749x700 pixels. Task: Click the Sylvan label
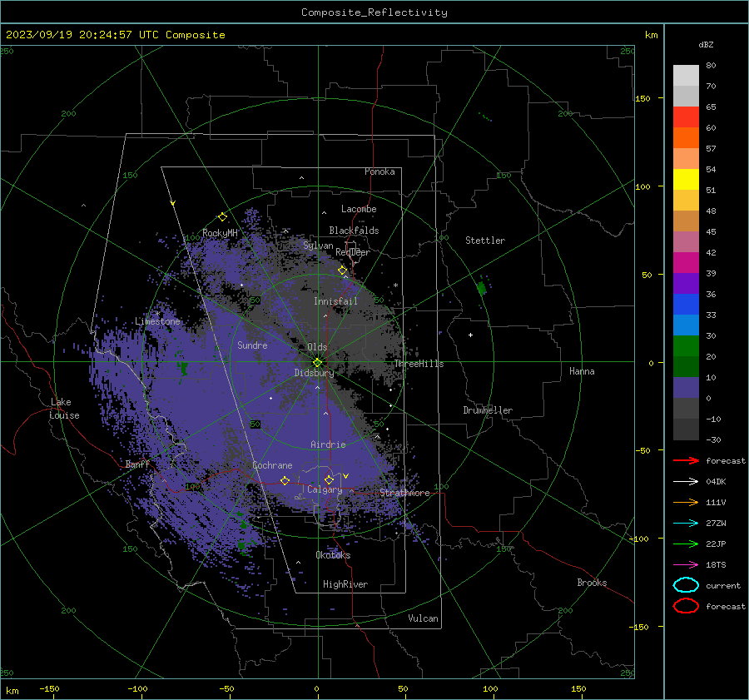[318, 246]
